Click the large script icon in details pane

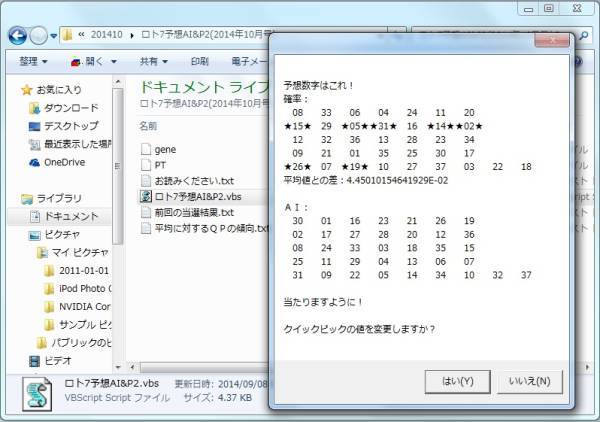click(37, 394)
